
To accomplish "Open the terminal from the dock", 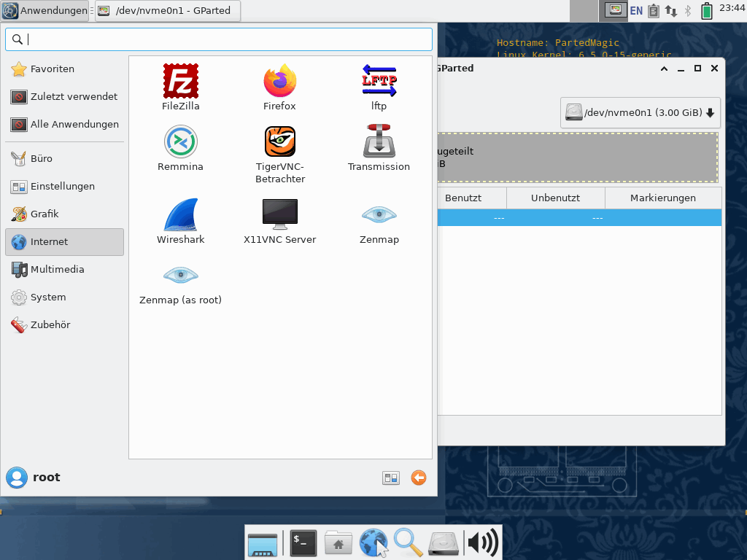I will [x=303, y=542].
